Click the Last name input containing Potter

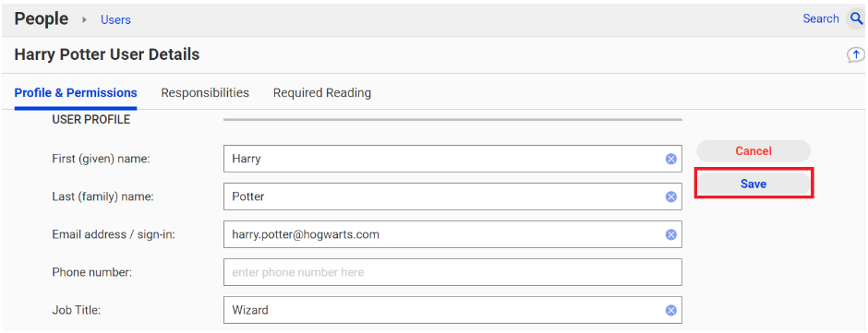[452, 196]
